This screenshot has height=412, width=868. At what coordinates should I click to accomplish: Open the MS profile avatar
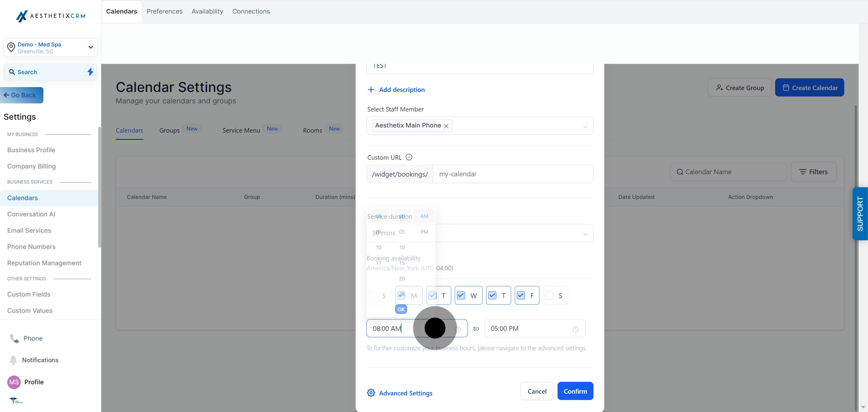click(14, 382)
